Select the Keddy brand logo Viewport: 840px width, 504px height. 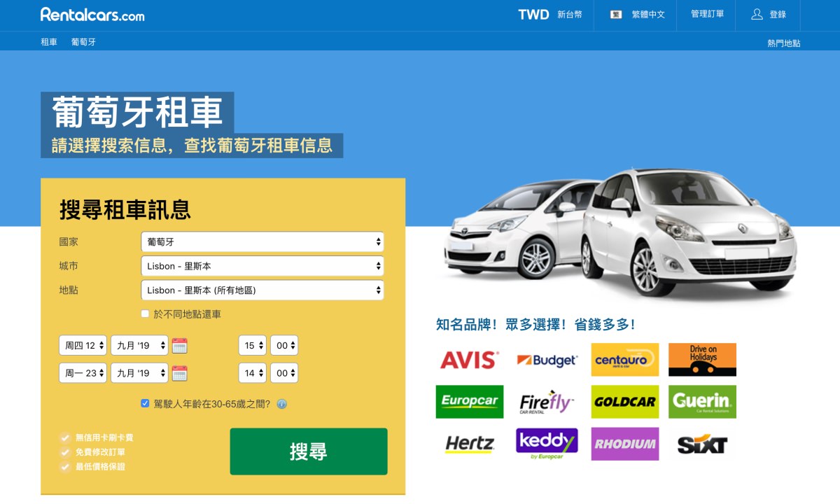click(547, 444)
